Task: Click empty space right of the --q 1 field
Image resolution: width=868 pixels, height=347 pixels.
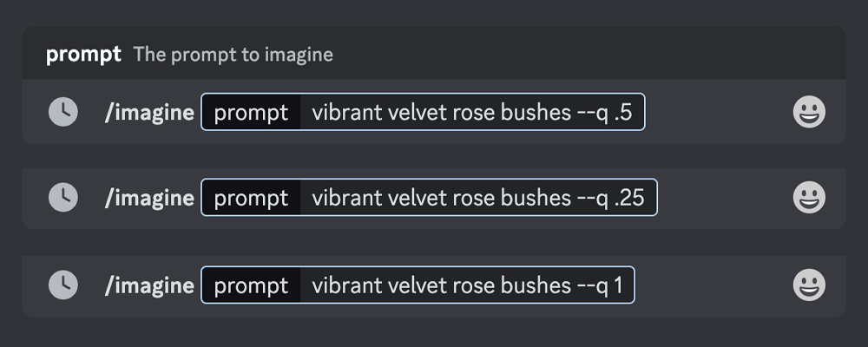Action: [x=712, y=285]
